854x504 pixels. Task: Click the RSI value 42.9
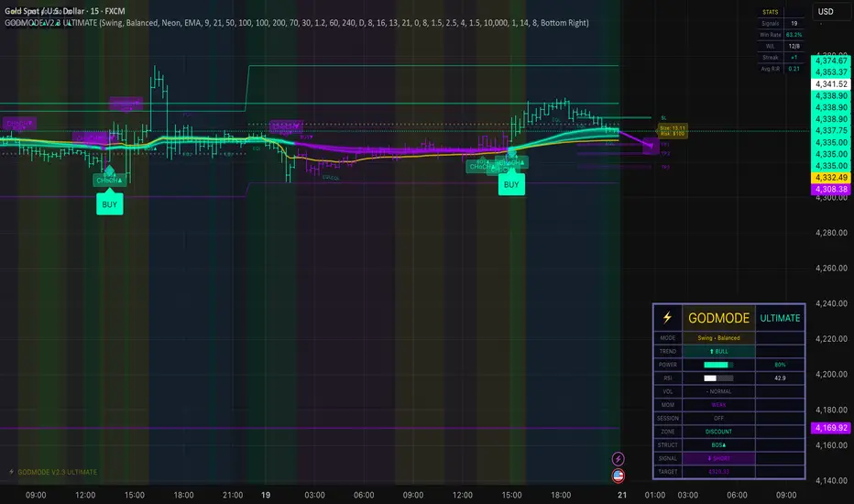pyautogui.click(x=780, y=378)
